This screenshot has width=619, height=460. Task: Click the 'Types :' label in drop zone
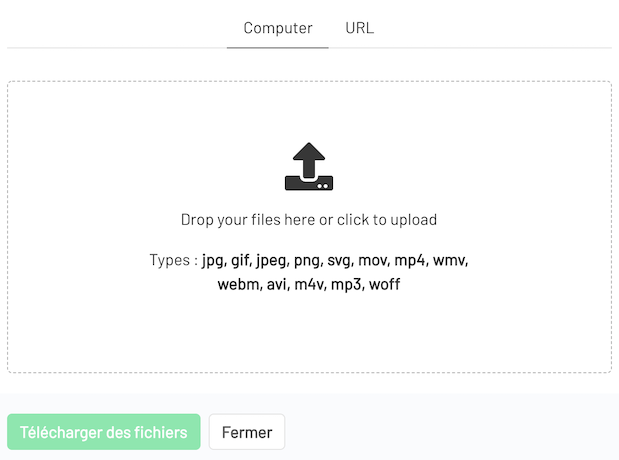point(173,260)
